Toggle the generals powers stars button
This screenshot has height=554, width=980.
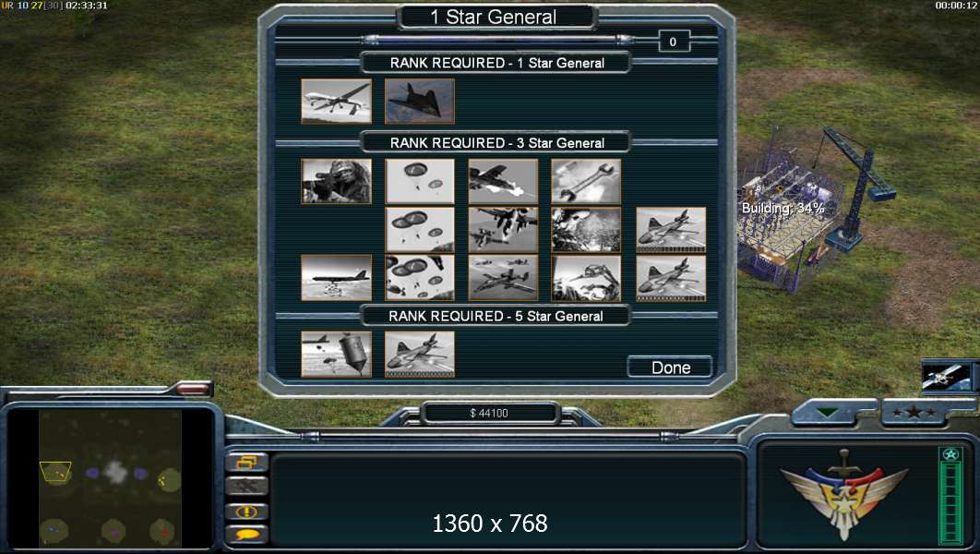pyautogui.click(x=914, y=412)
